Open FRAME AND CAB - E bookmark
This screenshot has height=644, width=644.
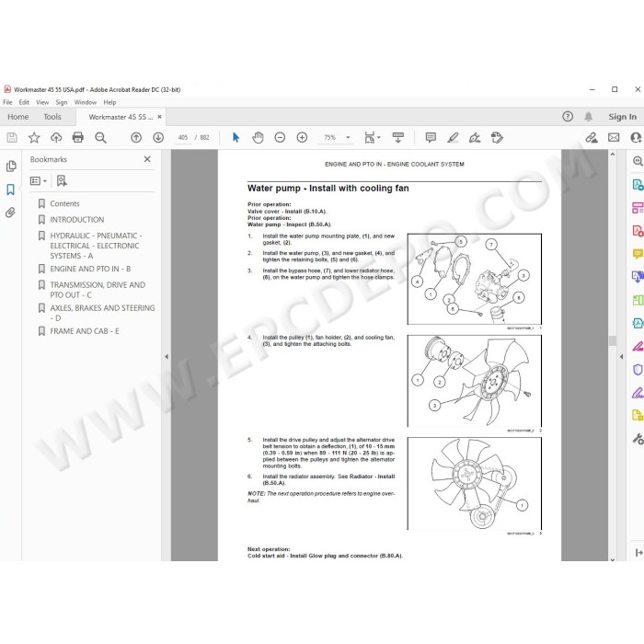coord(85,331)
